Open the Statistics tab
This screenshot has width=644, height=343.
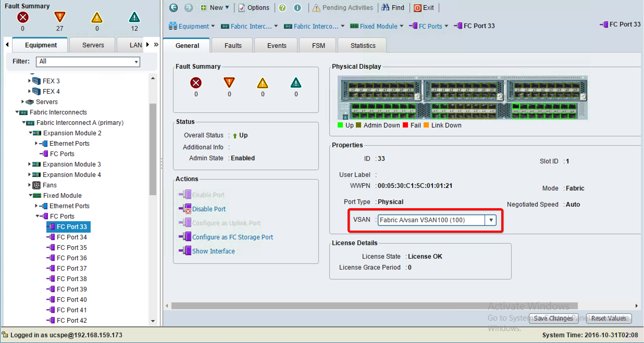[363, 46]
